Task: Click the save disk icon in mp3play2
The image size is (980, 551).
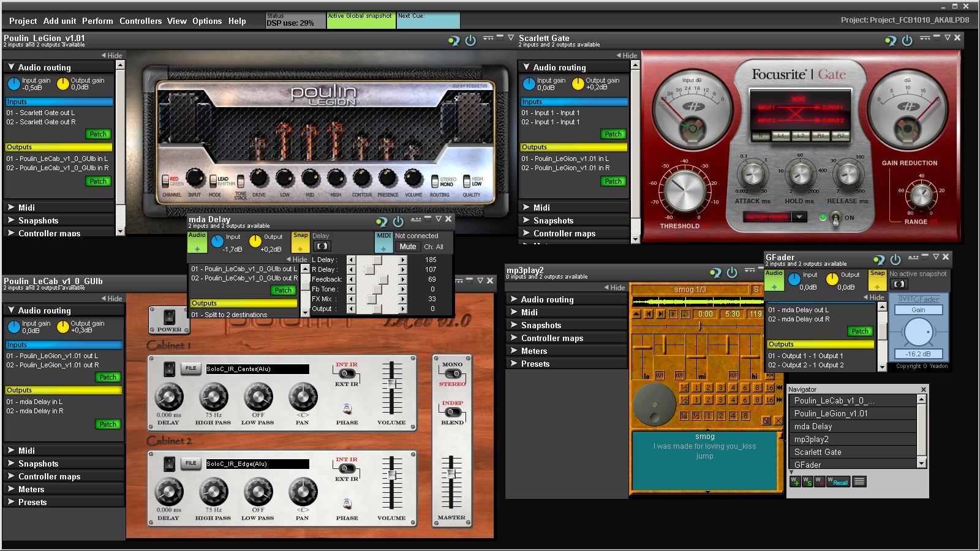Action: click(766, 421)
